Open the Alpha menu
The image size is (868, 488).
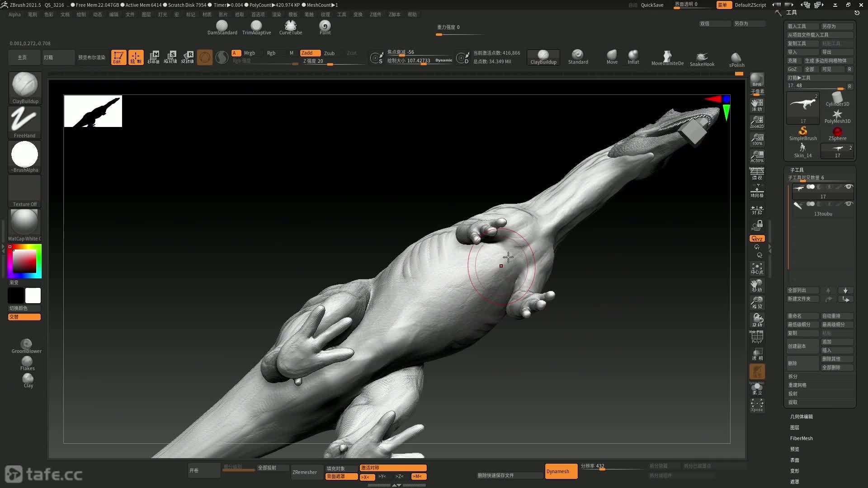(14, 14)
